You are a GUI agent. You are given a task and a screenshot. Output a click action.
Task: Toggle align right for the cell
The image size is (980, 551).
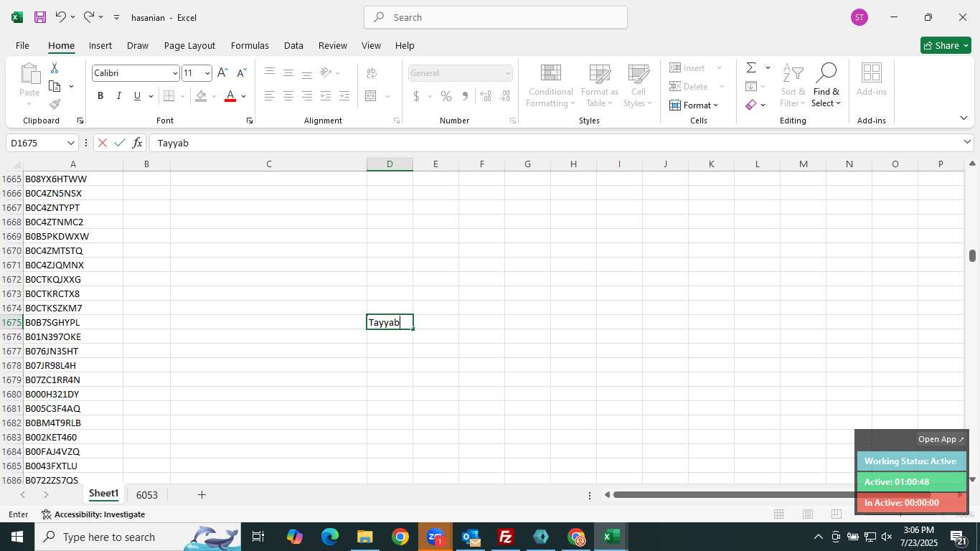(307, 96)
